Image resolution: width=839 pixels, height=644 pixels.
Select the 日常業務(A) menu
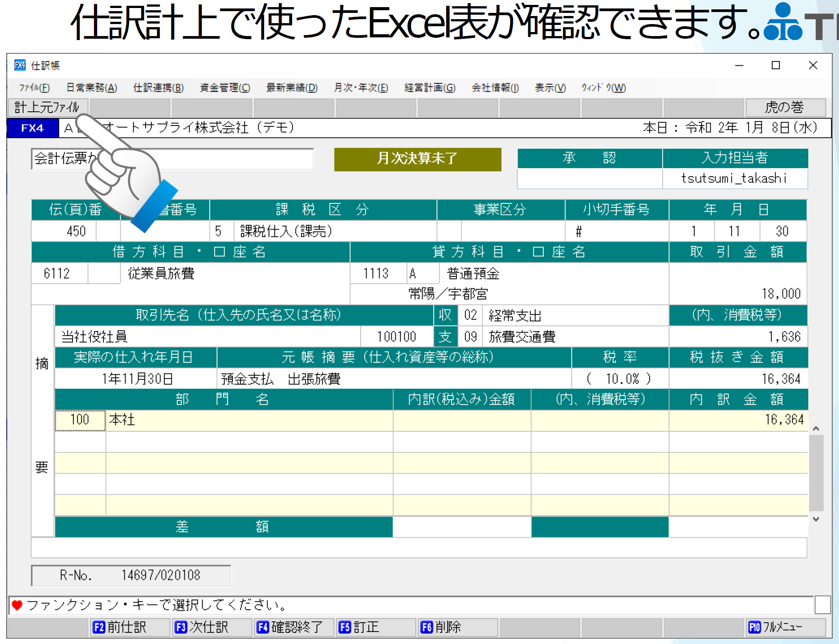92,88
